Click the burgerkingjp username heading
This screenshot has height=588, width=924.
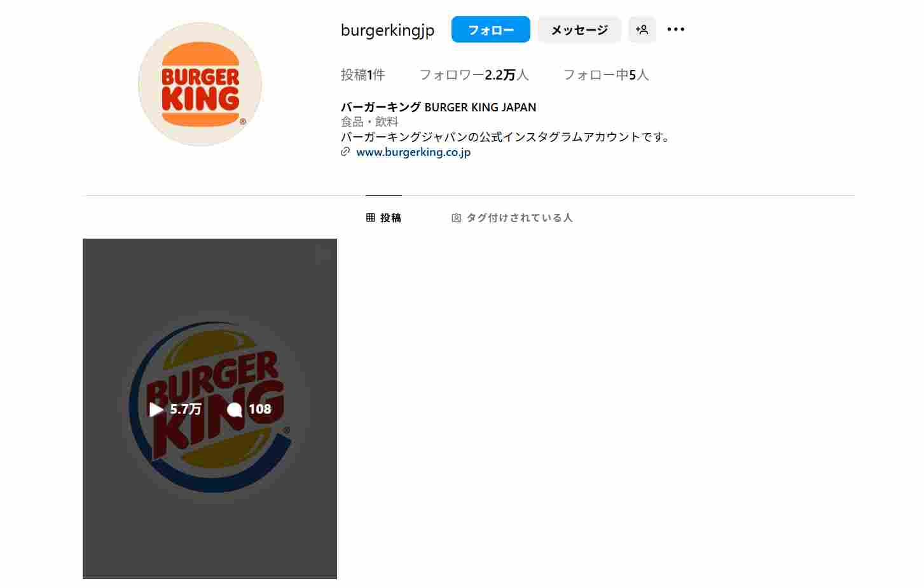click(387, 30)
